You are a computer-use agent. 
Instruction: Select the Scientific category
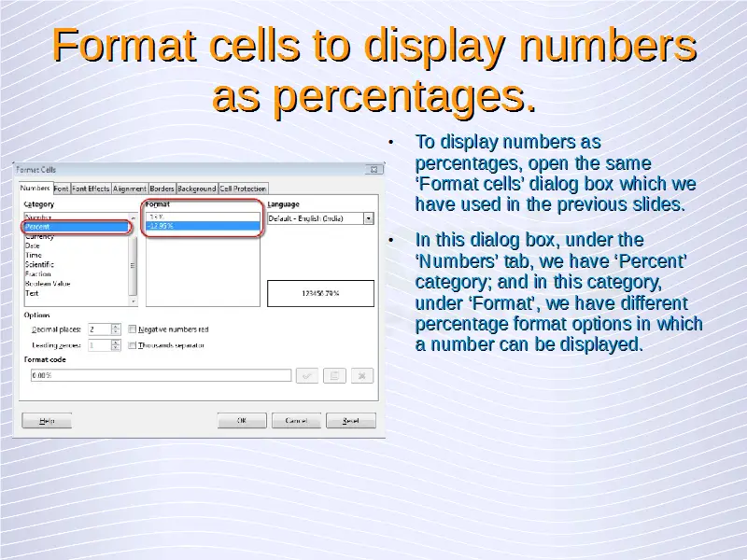[x=77, y=264]
